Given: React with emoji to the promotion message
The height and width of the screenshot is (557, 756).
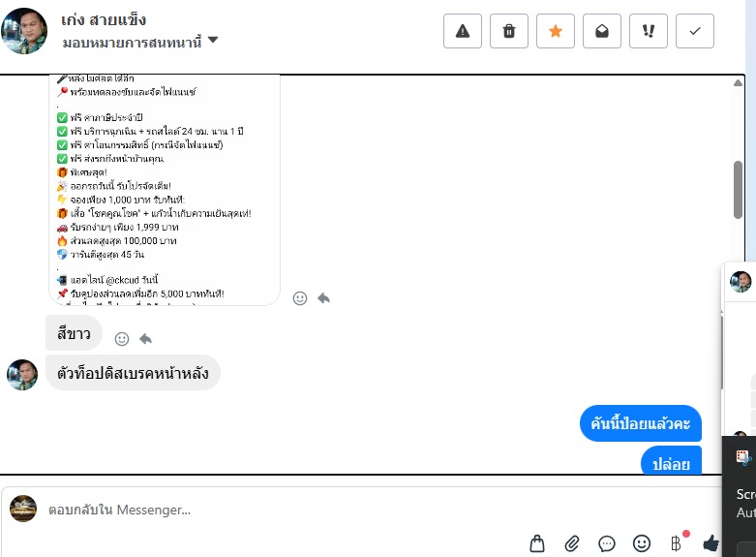Looking at the screenshot, I should (300, 298).
